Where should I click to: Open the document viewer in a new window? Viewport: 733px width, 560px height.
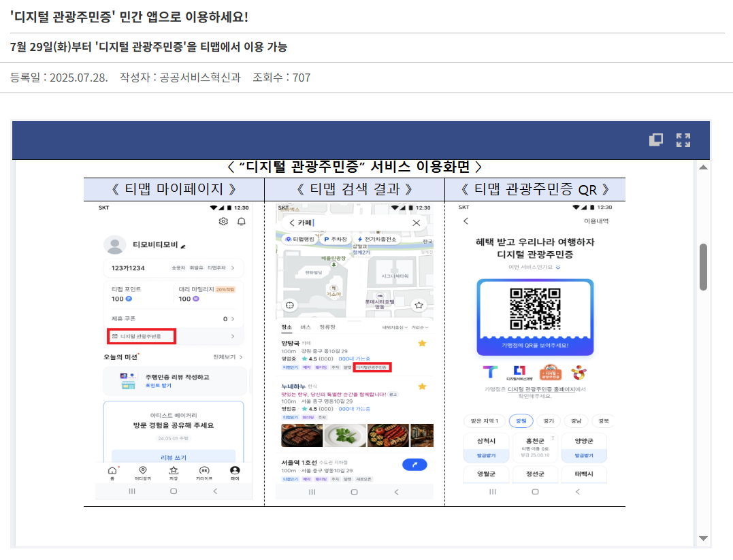[x=656, y=139]
